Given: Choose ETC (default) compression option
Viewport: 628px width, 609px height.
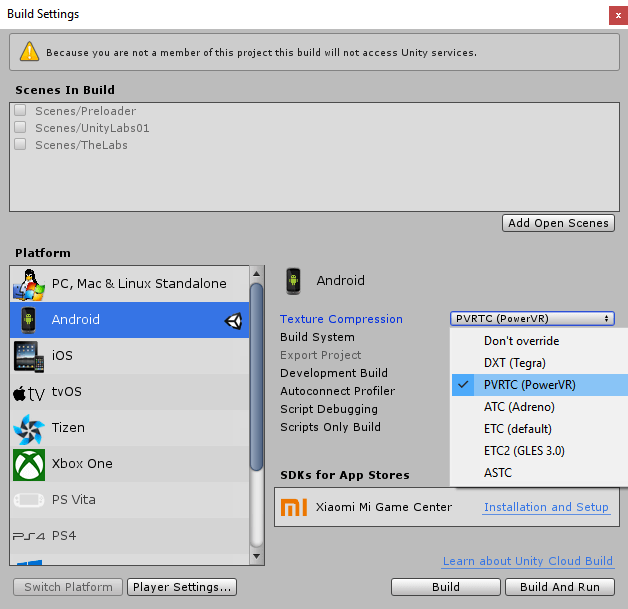Looking at the screenshot, I should click(x=539, y=429).
